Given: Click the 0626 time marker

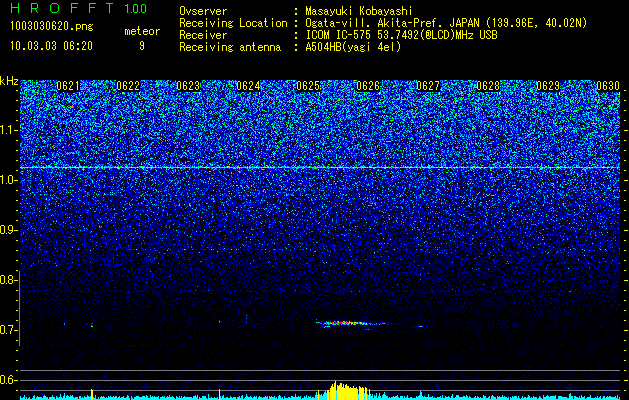Looking at the screenshot, I should tap(368, 86).
